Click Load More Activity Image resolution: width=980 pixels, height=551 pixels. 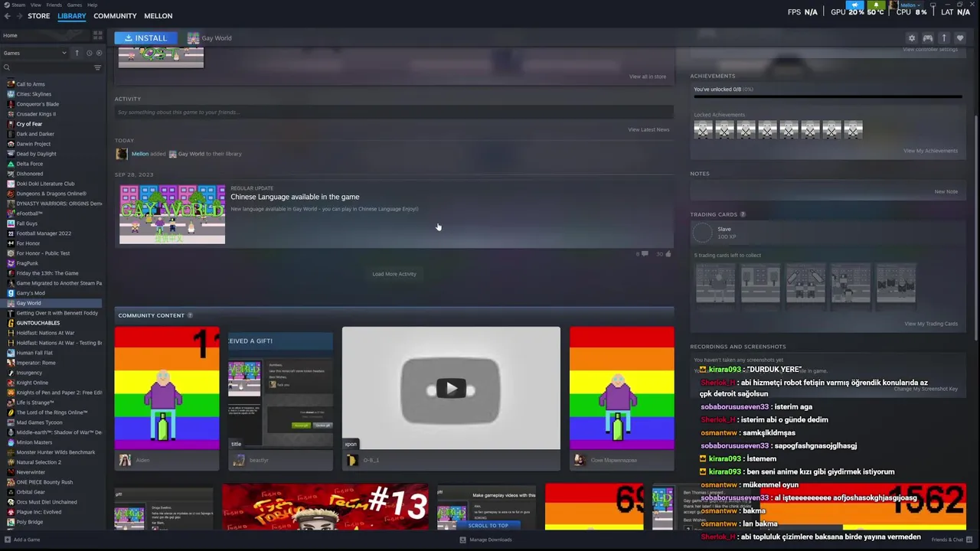click(x=394, y=274)
